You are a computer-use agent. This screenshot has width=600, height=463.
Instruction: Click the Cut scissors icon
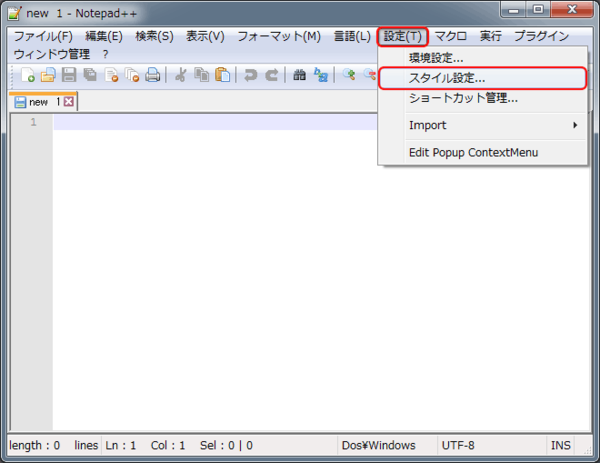tap(181, 75)
